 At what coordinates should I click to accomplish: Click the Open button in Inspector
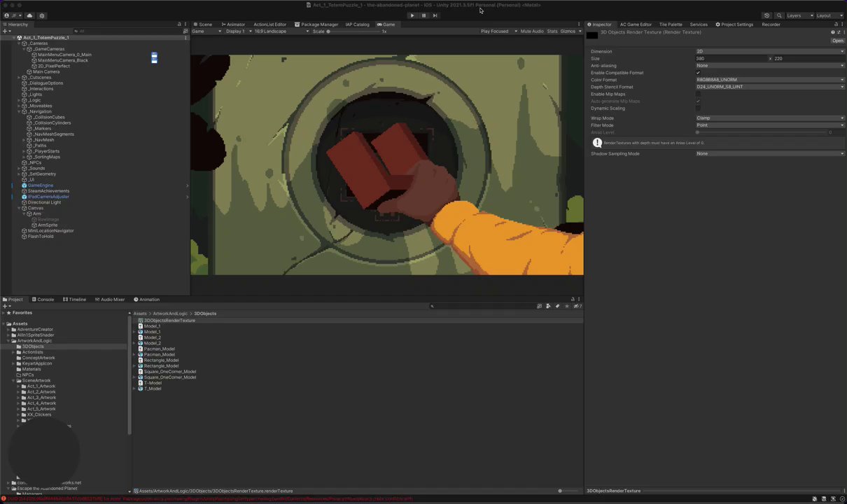pyautogui.click(x=837, y=41)
